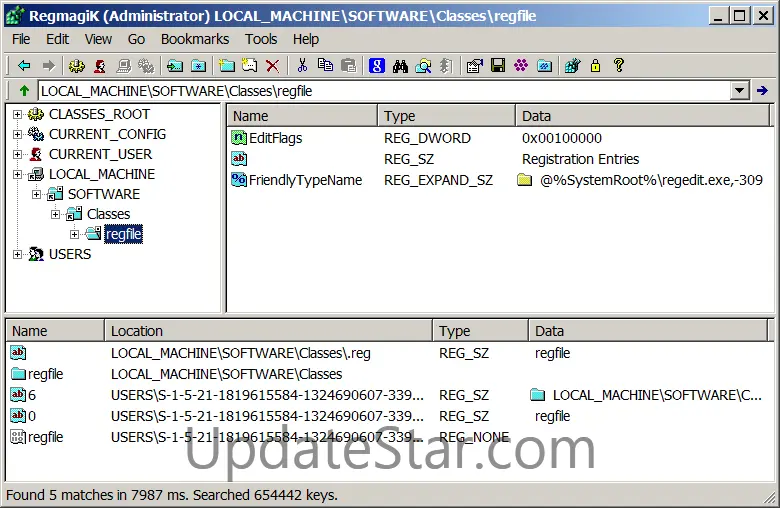Click the yellow padlock permissions icon

[595, 65]
